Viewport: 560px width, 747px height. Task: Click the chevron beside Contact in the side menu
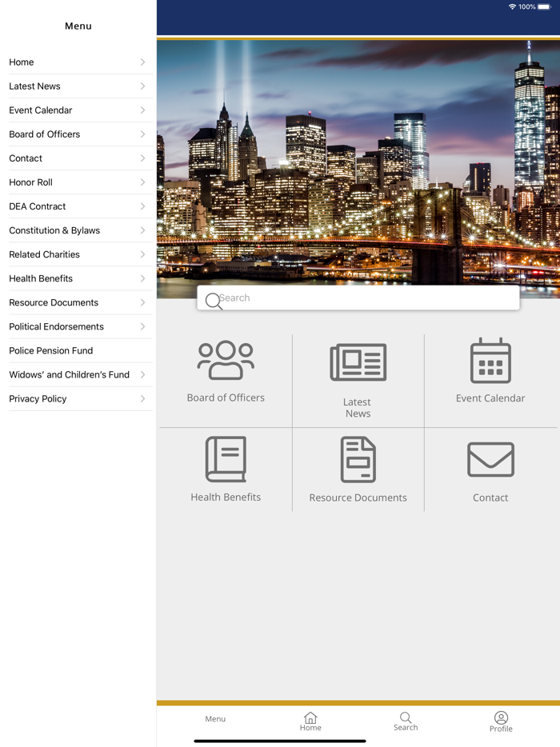click(x=142, y=158)
